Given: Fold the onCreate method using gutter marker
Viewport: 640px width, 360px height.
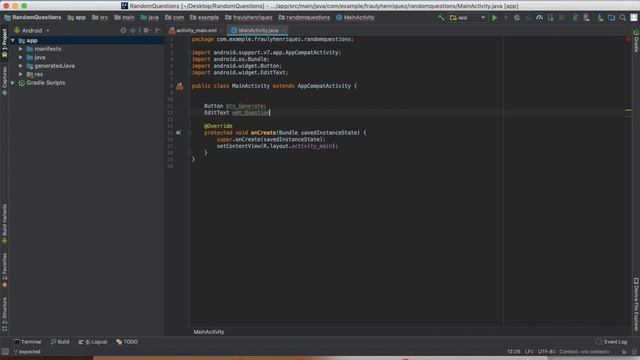Looking at the screenshot, I should point(189,133).
